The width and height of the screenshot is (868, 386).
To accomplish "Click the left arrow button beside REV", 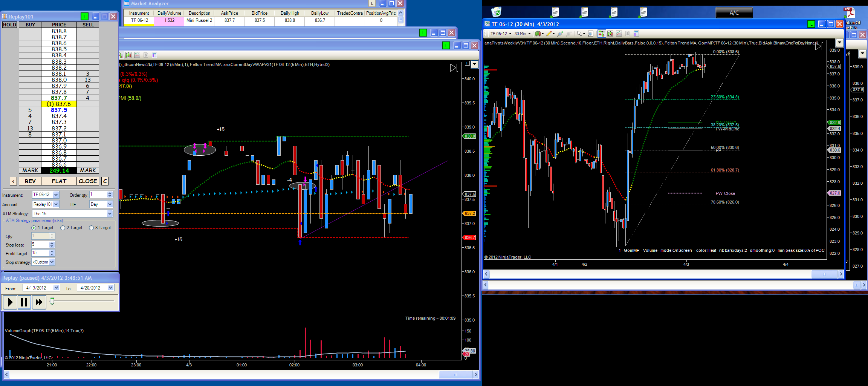I will [x=13, y=181].
